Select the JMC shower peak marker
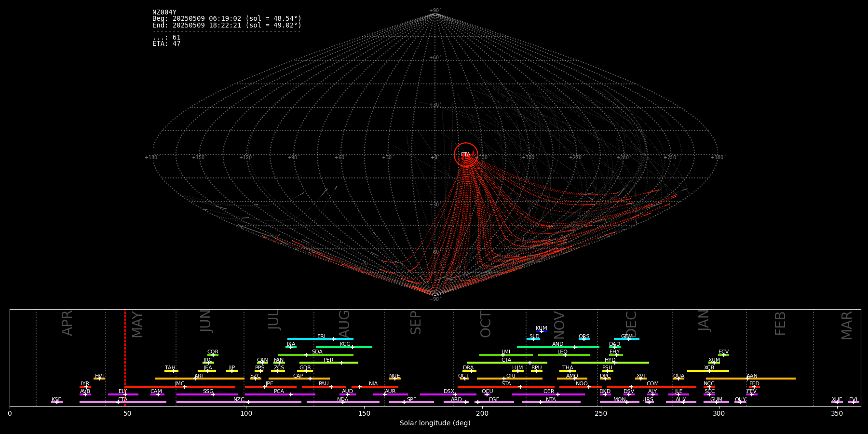 click(185, 387)
